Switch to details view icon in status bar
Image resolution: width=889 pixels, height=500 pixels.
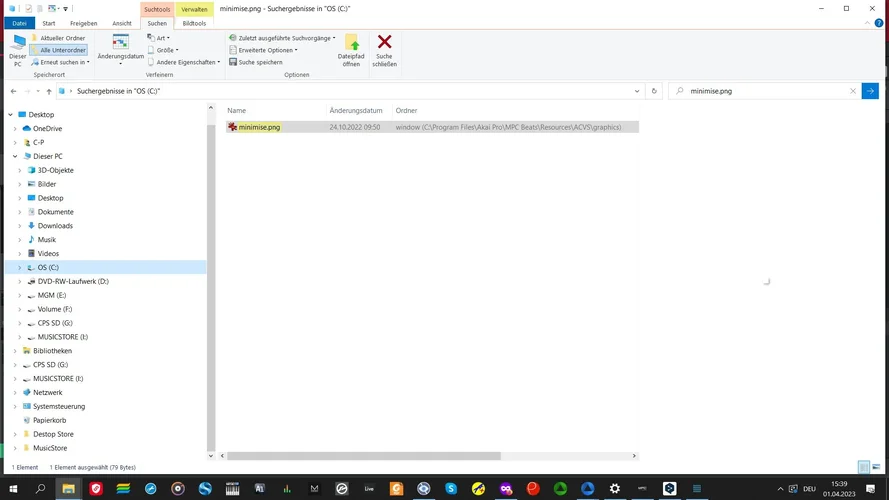pos(863,467)
